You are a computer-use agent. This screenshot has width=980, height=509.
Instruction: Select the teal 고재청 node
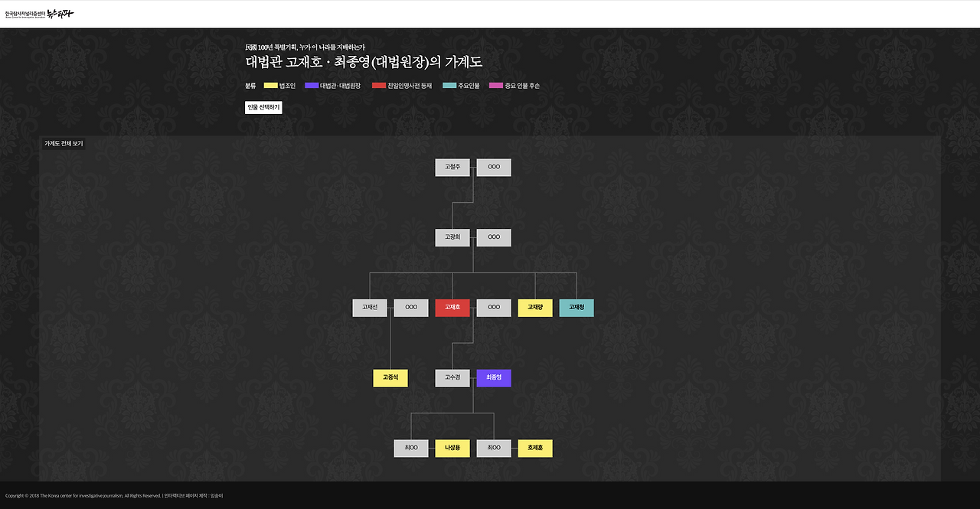pos(577,308)
